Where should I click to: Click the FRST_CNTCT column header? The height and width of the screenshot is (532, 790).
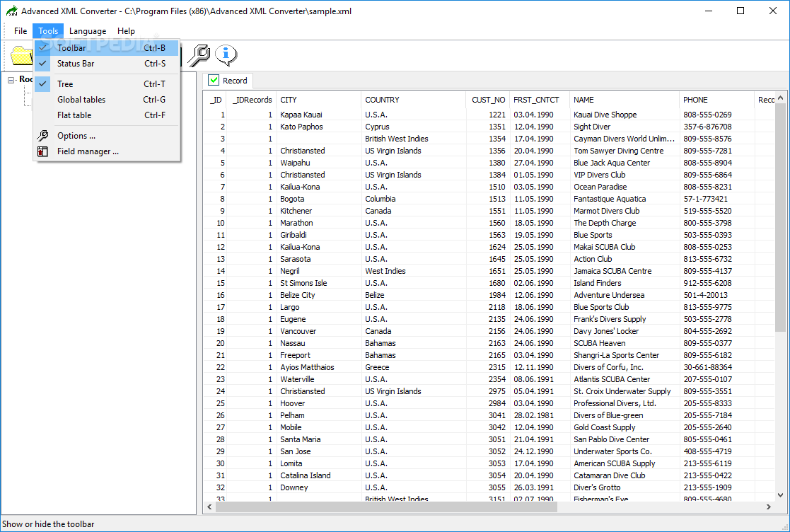540,100
